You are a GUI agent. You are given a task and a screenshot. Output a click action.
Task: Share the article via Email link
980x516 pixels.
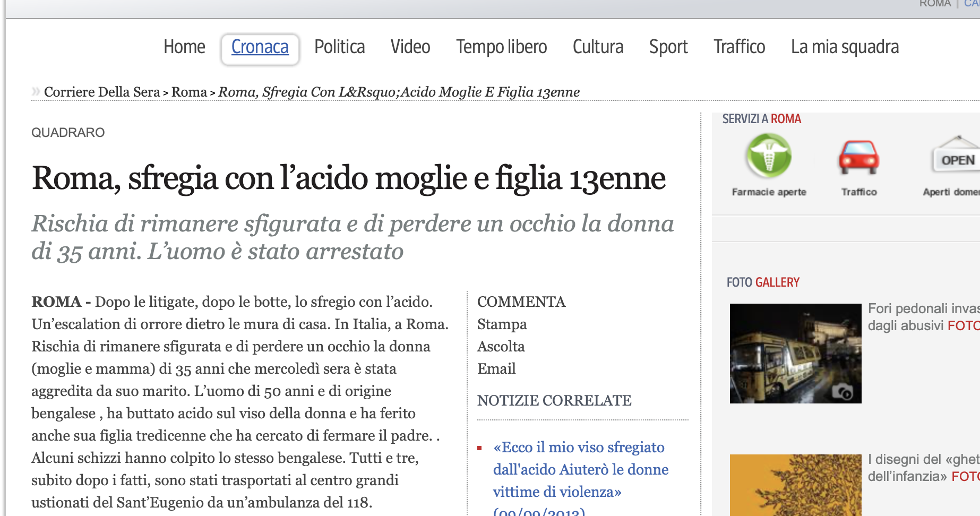tap(496, 369)
